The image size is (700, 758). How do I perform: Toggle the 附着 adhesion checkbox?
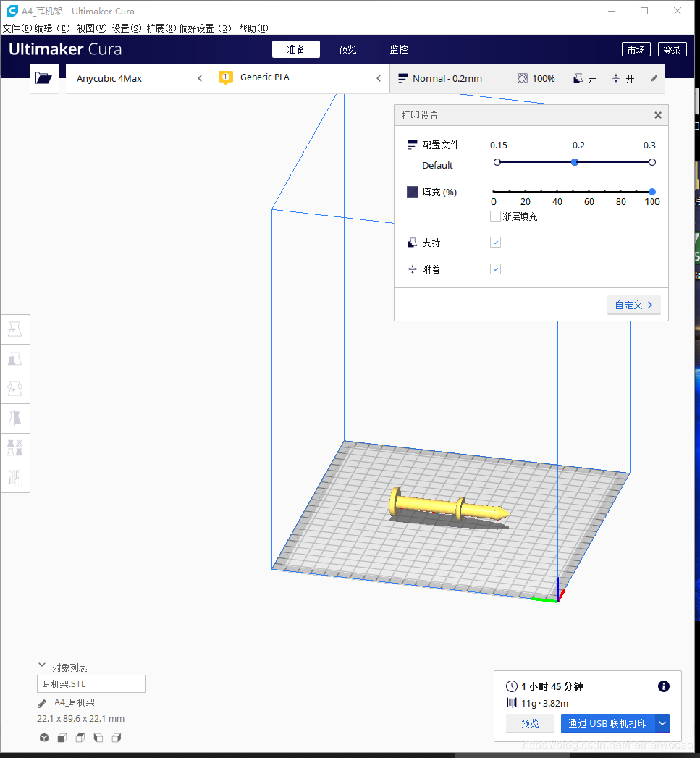(x=496, y=269)
